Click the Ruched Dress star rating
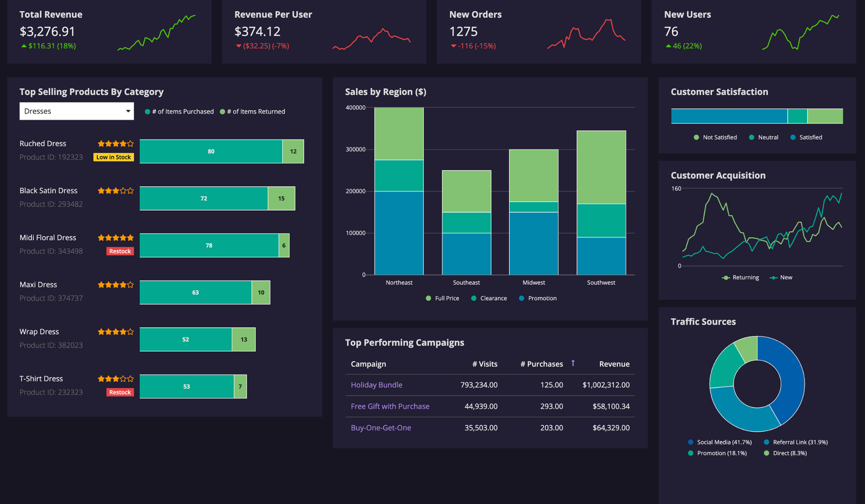Image resolution: width=865 pixels, height=504 pixels. (115, 143)
